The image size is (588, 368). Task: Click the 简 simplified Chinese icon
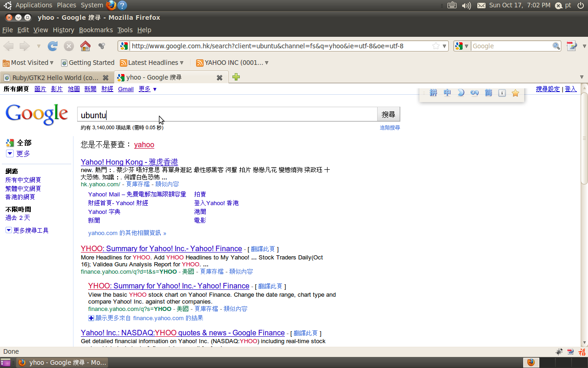tap(488, 93)
